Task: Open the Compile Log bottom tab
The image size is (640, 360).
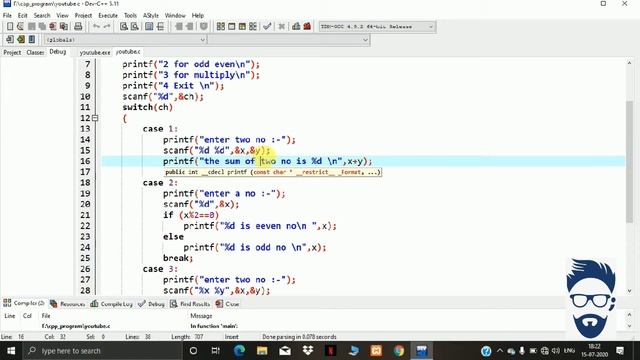Action: tap(112, 304)
